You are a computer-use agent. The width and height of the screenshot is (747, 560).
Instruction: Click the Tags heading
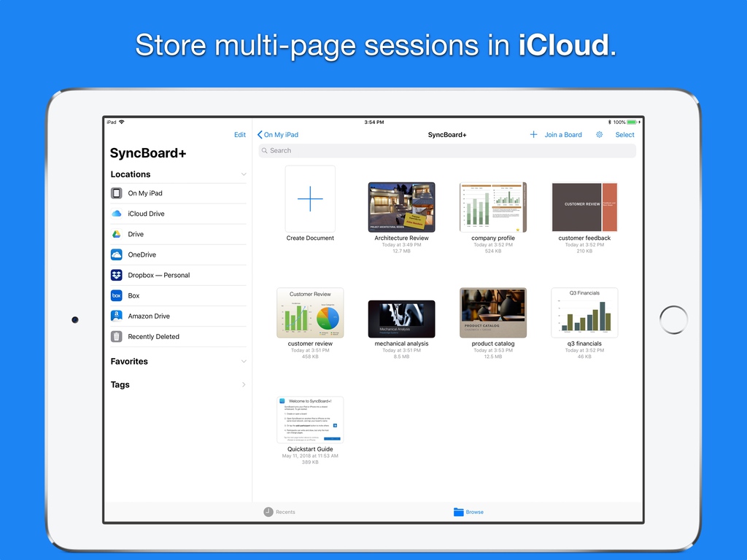coord(120,384)
